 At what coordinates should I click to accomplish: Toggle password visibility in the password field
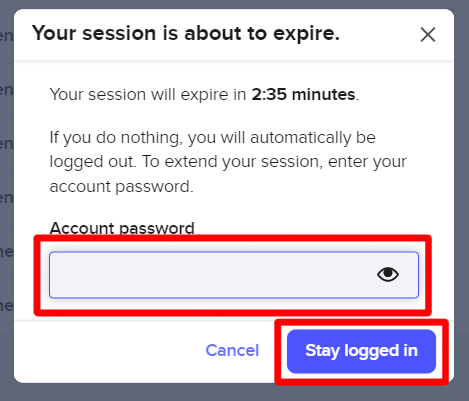[x=388, y=275]
